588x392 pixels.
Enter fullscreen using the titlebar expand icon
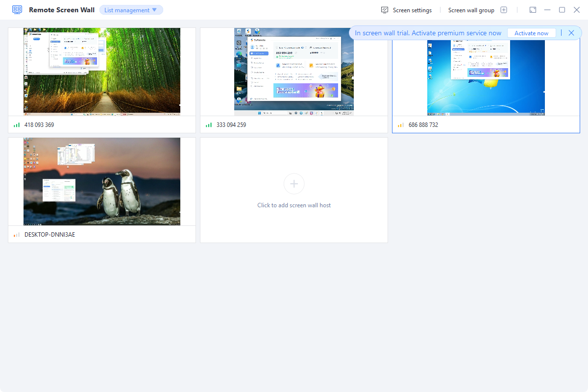(532, 9)
